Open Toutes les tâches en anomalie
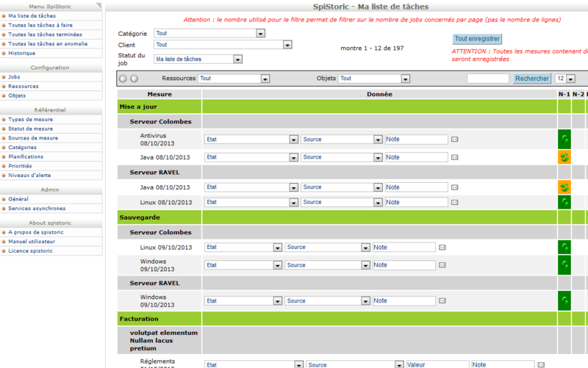The height and width of the screenshot is (368, 588). [48, 44]
